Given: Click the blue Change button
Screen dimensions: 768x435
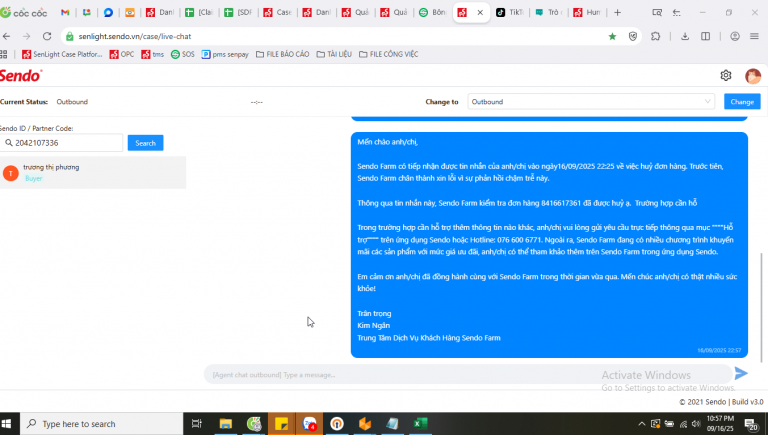Looking at the screenshot, I should point(742,102).
